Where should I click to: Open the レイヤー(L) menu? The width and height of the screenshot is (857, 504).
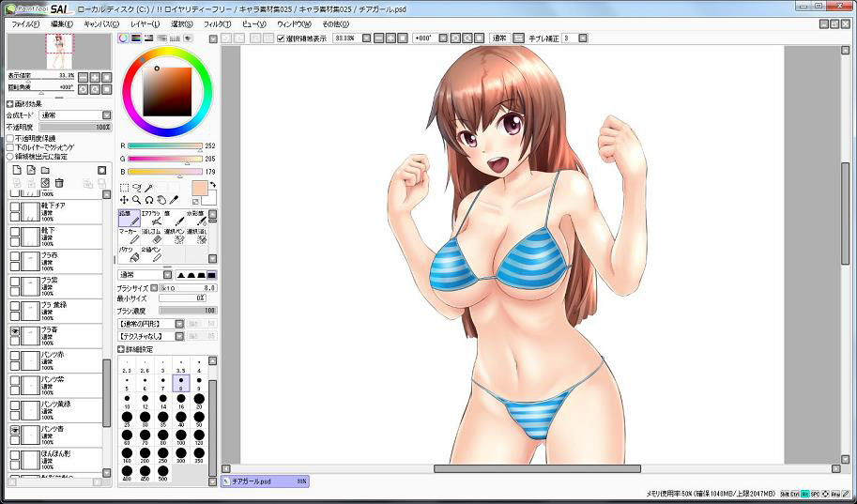pyautogui.click(x=145, y=23)
